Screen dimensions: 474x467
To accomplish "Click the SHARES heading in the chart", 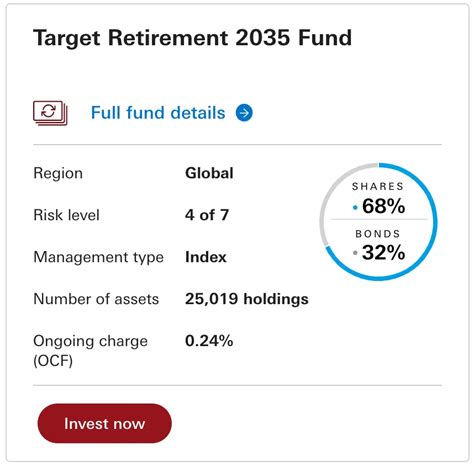I will (x=378, y=186).
